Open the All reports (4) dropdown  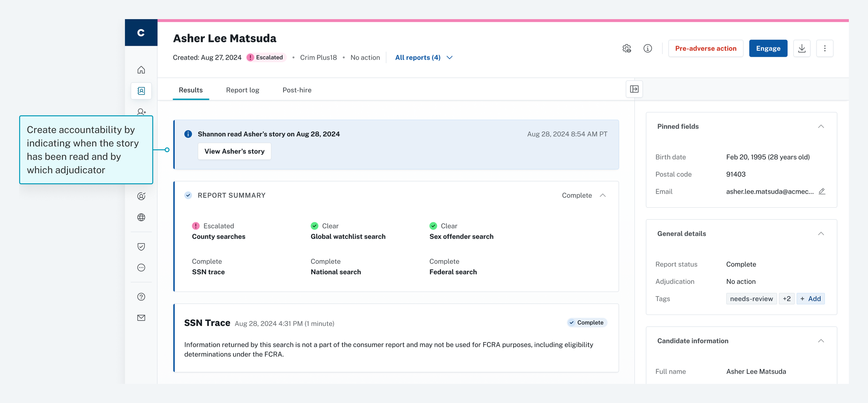(424, 58)
